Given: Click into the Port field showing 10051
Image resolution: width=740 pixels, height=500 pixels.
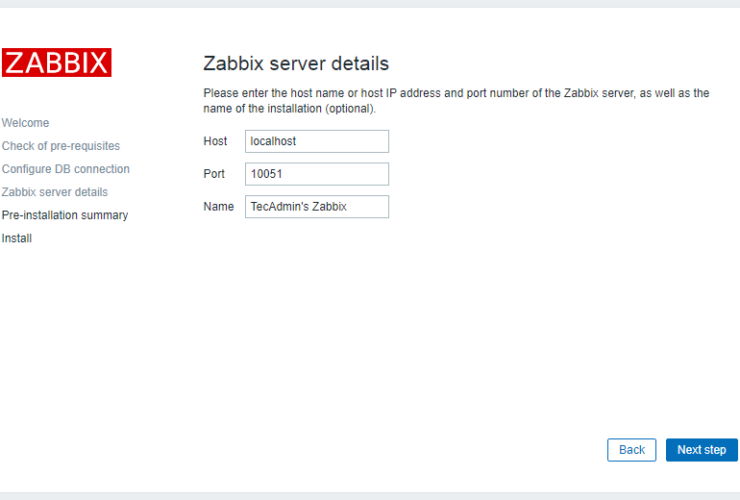Looking at the screenshot, I should click(316, 174).
